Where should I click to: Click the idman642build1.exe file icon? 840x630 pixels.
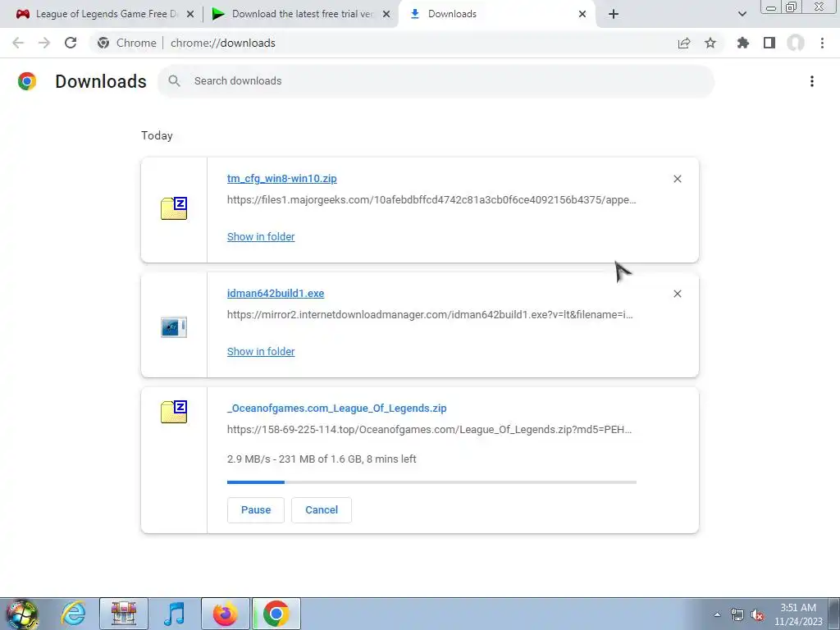point(174,326)
